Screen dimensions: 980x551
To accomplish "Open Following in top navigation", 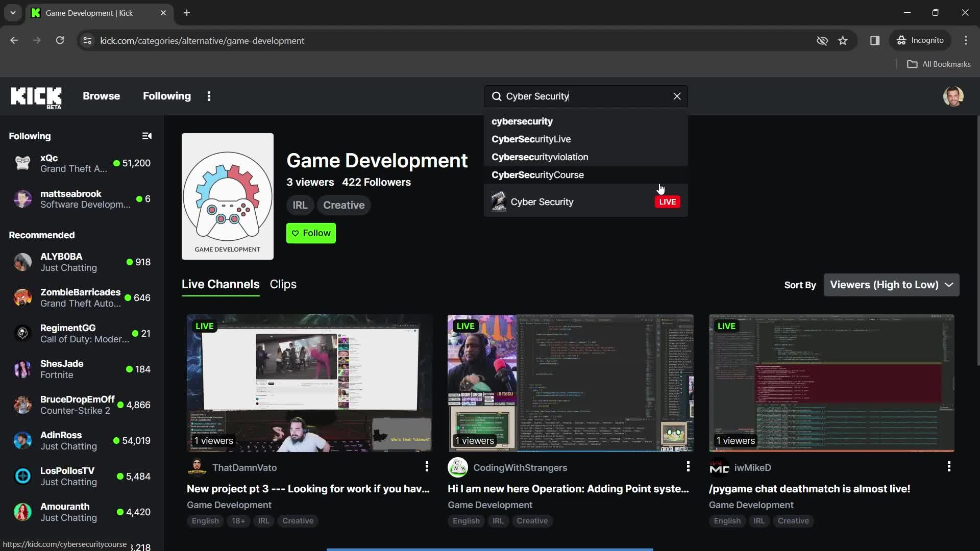I will point(167,96).
